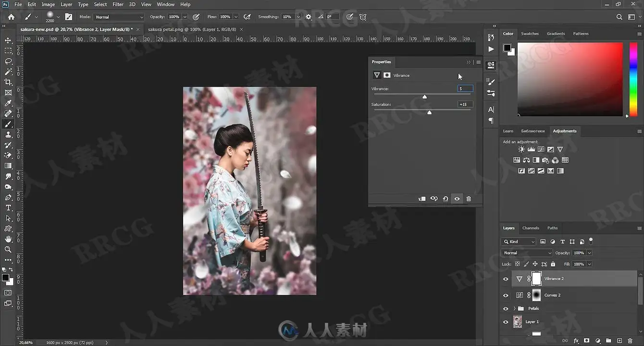Select the Eyedropper tool
This screenshot has height=346, width=644.
point(8,103)
